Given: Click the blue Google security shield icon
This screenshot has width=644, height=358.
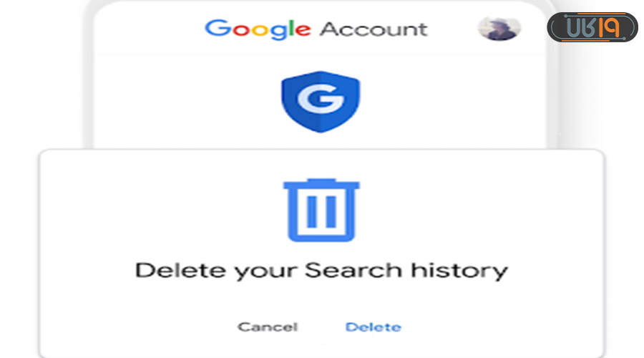Looking at the screenshot, I should coord(321,102).
